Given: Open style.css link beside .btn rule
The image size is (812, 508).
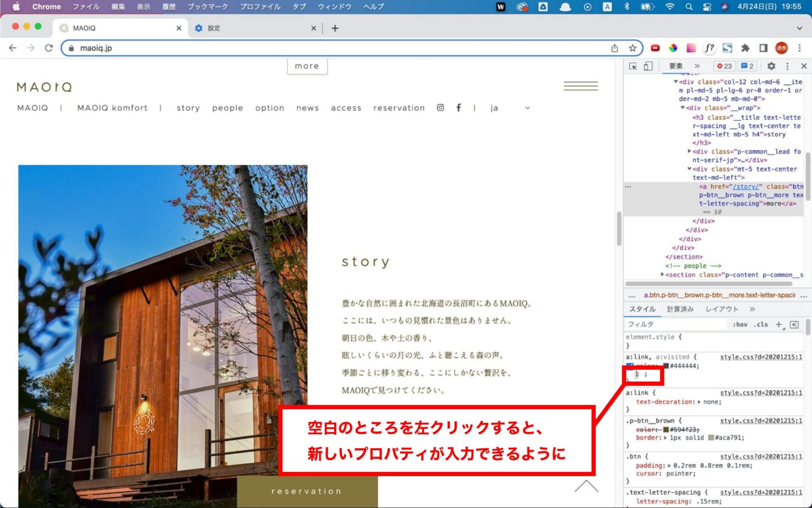Looking at the screenshot, I should pyautogui.click(x=761, y=456).
